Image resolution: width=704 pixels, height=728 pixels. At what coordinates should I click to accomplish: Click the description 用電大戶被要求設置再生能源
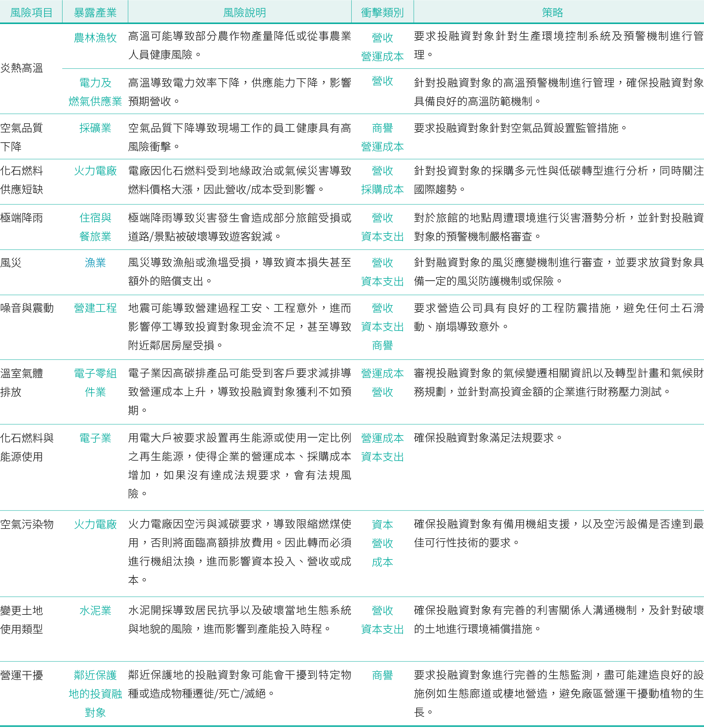pyautogui.click(x=240, y=465)
